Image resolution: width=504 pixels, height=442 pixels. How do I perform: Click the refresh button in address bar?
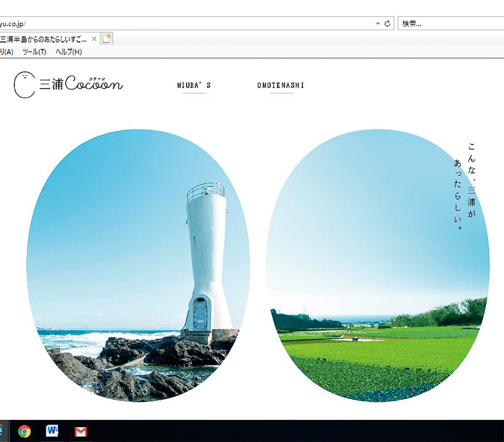coord(388,24)
